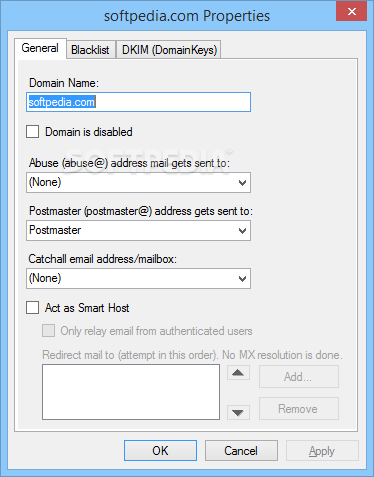374x477 pixels.
Task: Confirm with the OK button
Action: click(x=160, y=451)
